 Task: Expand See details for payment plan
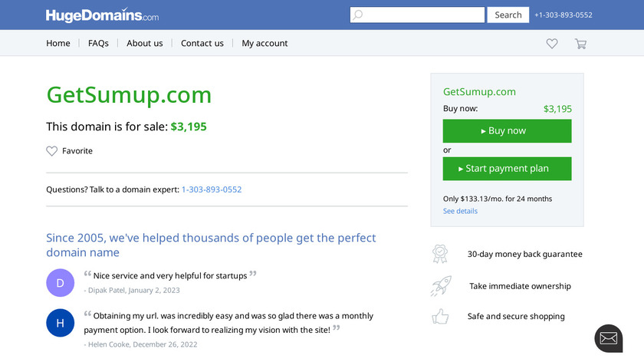tap(460, 211)
